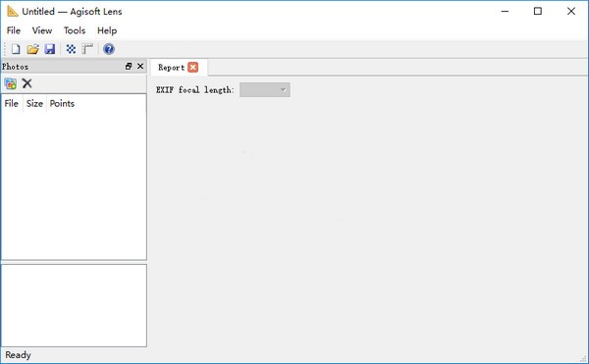This screenshot has height=364, width=589.
Task: Close the Photos panel
Action: click(x=140, y=67)
